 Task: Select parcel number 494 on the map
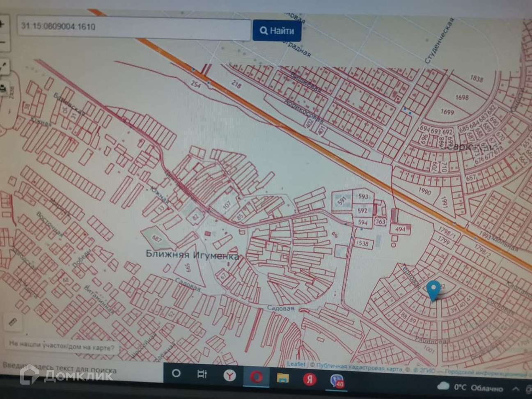[x=400, y=230]
